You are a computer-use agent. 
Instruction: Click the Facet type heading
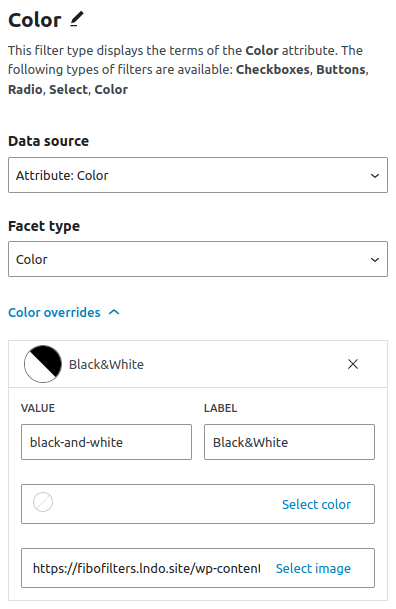tap(44, 226)
